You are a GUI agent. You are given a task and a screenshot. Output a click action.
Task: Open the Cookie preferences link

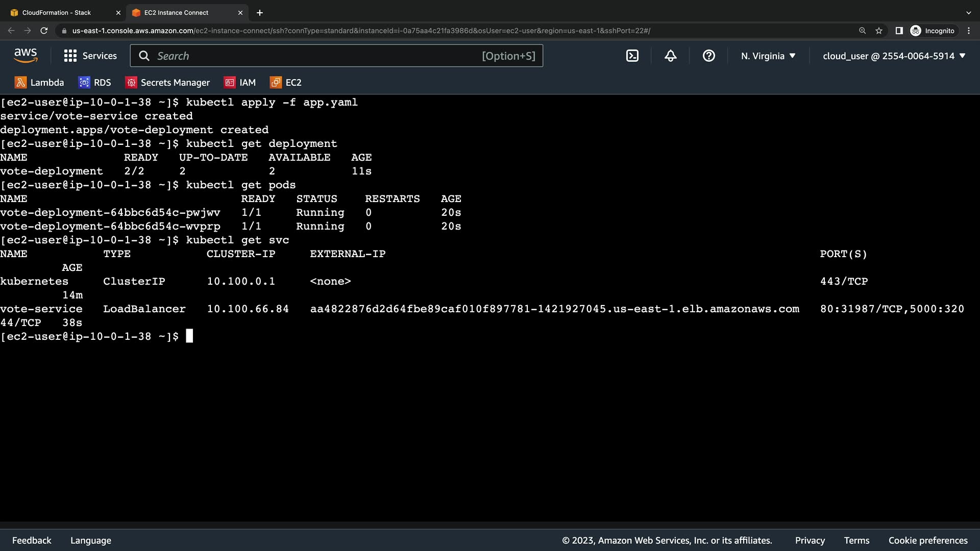pyautogui.click(x=927, y=540)
